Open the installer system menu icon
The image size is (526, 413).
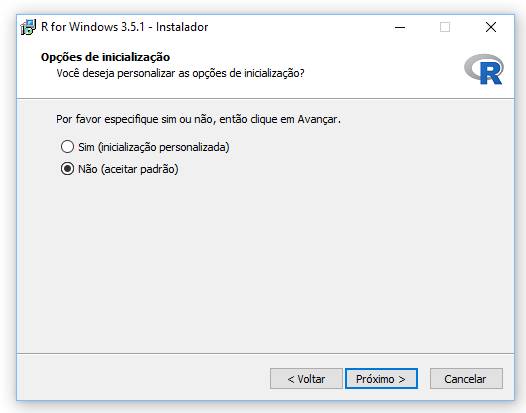coord(28,27)
